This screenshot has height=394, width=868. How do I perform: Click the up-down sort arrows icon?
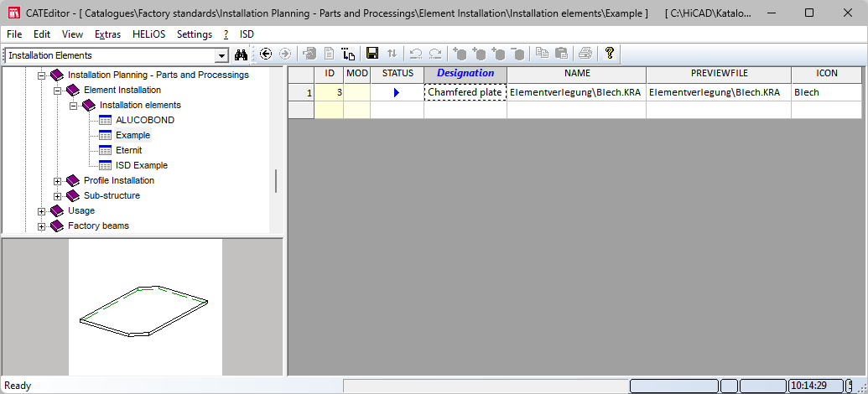point(392,54)
